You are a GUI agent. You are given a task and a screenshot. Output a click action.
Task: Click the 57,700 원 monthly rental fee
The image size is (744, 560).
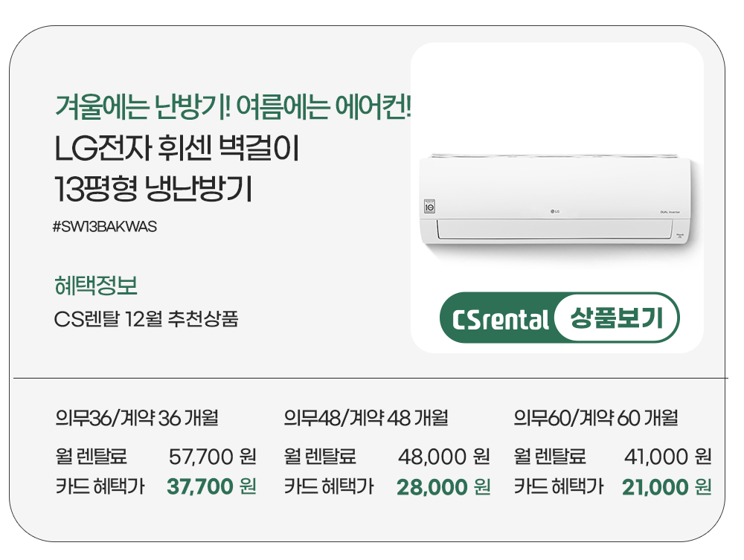pyautogui.click(x=213, y=455)
